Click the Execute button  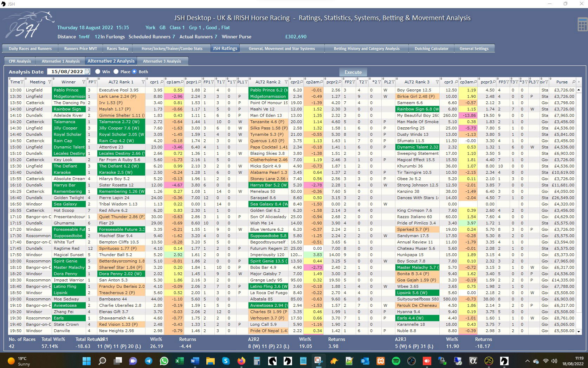coord(353,72)
